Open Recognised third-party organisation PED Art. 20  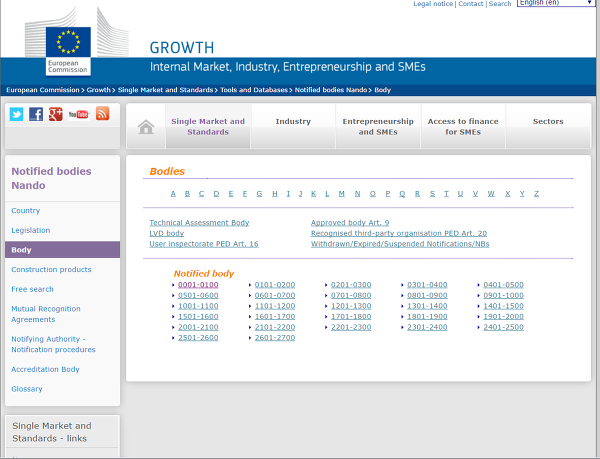tap(399, 233)
